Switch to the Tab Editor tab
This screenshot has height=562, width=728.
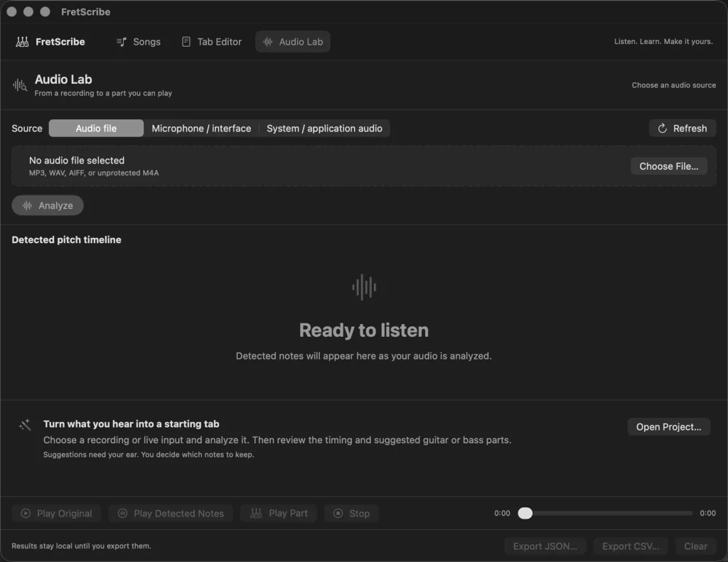(x=212, y=42)
